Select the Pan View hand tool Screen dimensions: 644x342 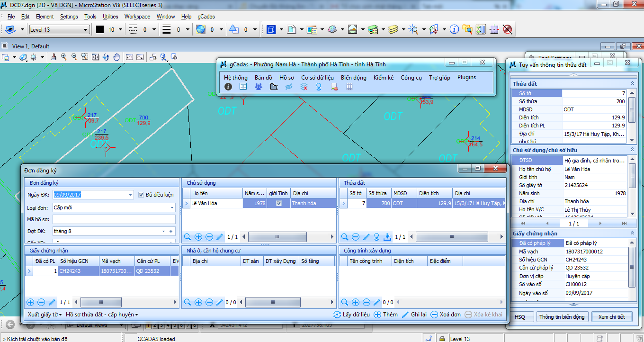[117, 57]
